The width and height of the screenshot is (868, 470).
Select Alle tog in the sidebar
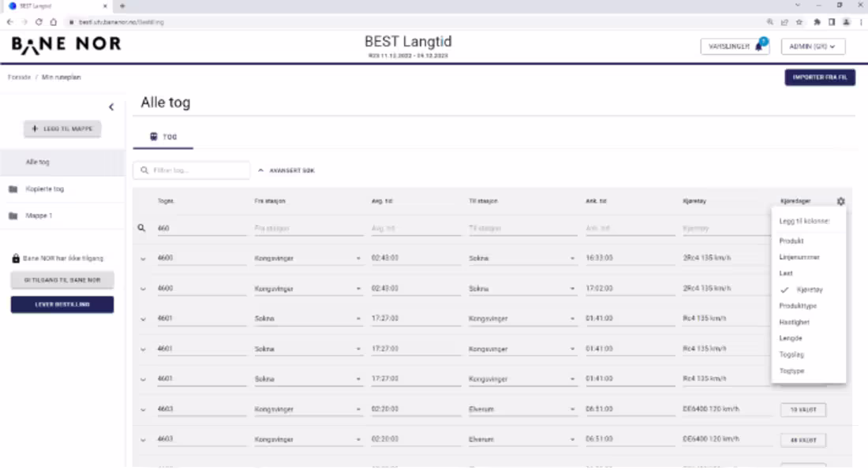pyautogui.click(x=62, y=162)
